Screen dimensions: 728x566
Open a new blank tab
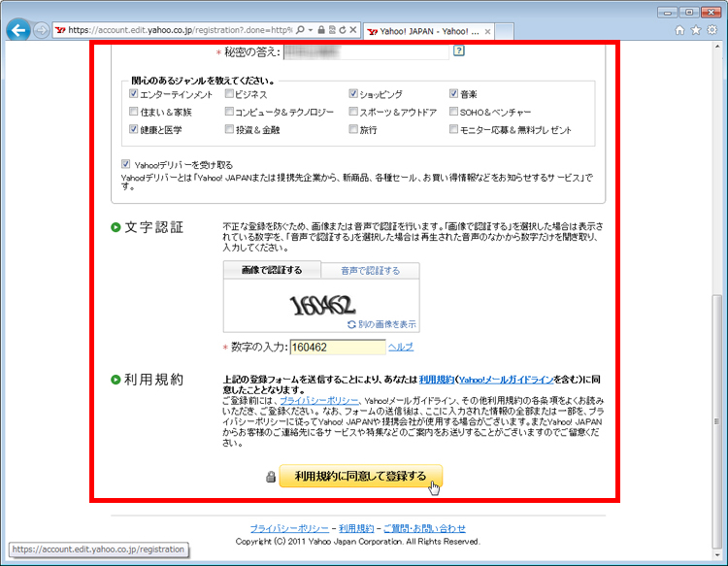tap(504, 32)
